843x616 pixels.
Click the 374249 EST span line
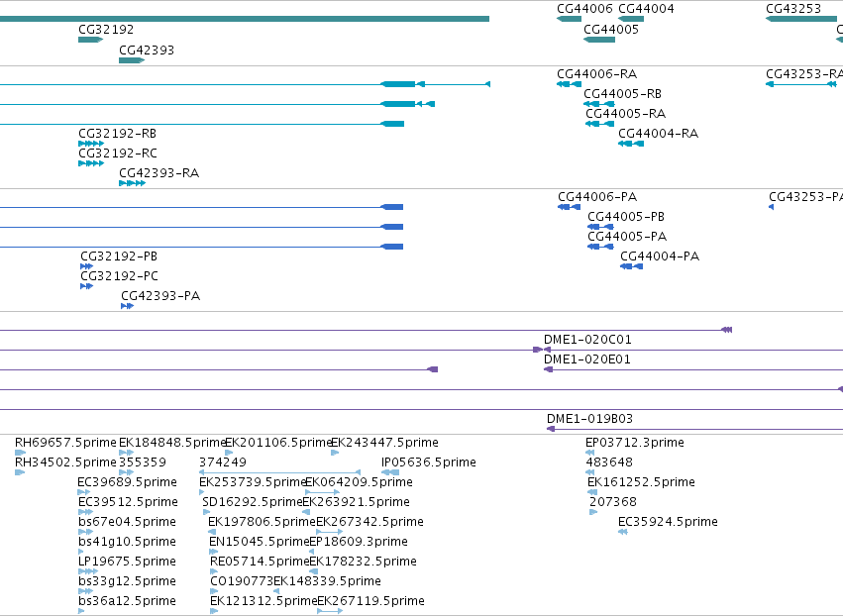279,472
